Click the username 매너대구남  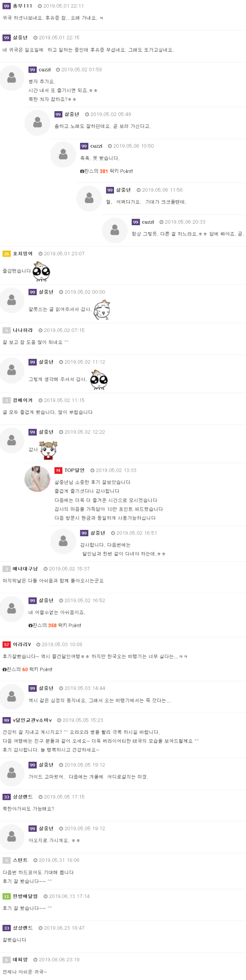(x=25, y=569)
